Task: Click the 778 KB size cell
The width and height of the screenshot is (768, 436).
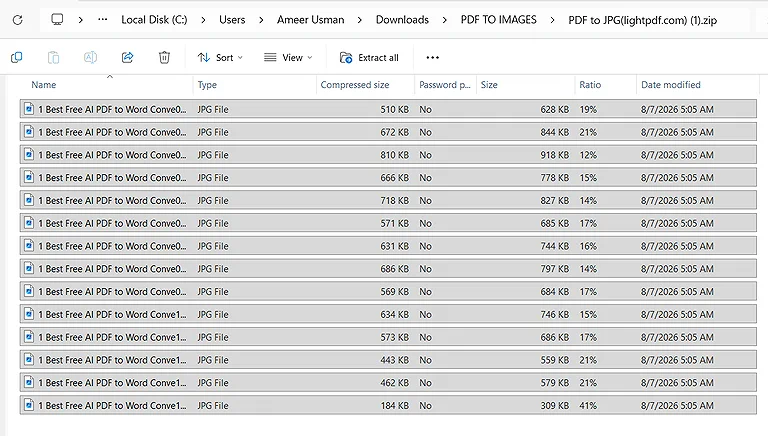Action: point(554,178)
